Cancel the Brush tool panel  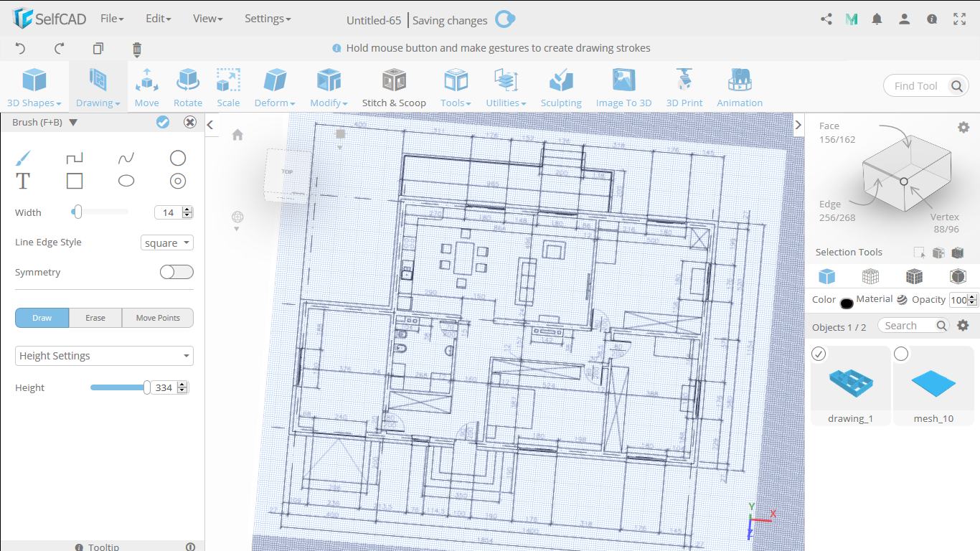(190, 122)
